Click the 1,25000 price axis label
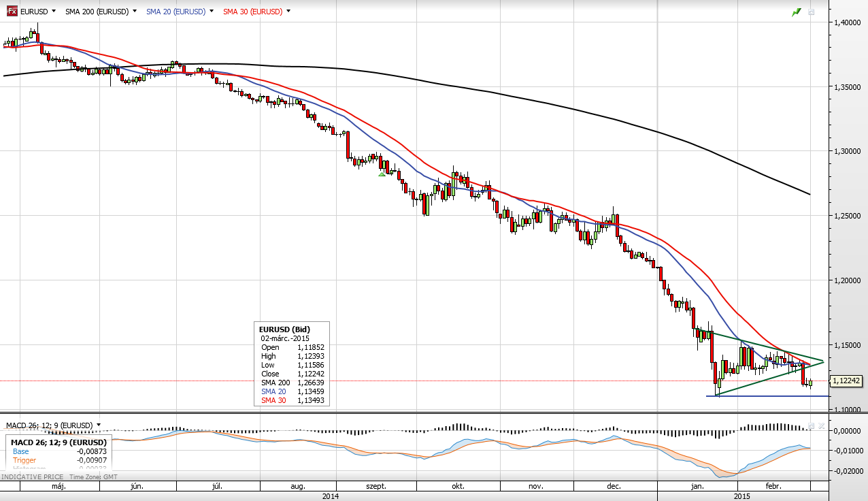 pyautogui.click(x=849, y=216)
